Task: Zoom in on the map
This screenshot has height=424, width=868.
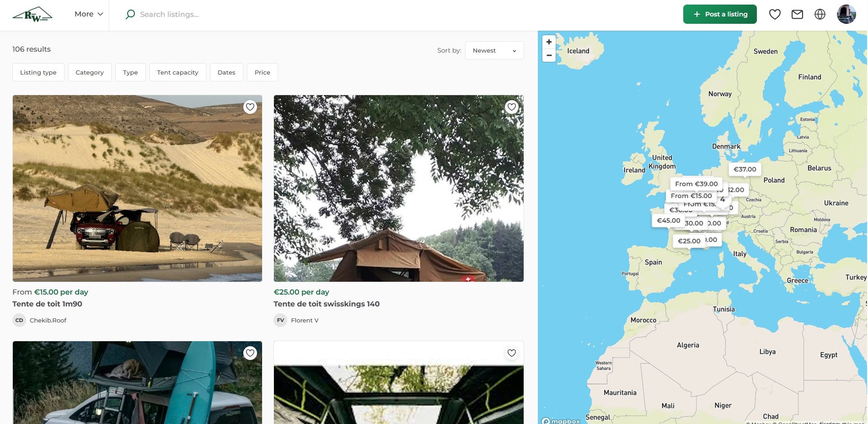Action: point(549,42)
